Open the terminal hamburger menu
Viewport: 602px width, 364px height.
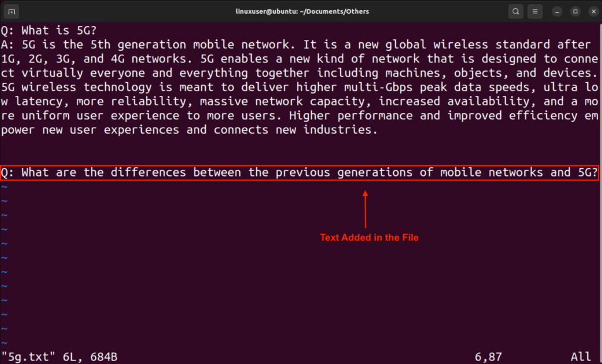[535, 11]
